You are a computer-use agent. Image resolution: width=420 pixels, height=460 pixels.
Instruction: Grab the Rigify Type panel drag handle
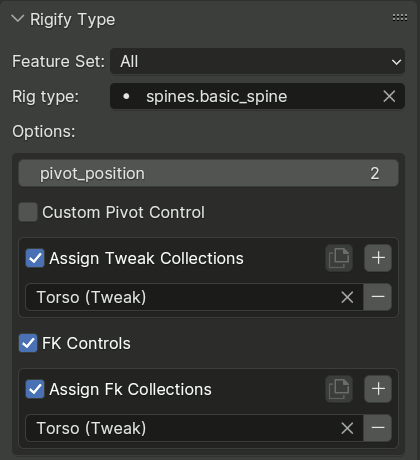400,18
